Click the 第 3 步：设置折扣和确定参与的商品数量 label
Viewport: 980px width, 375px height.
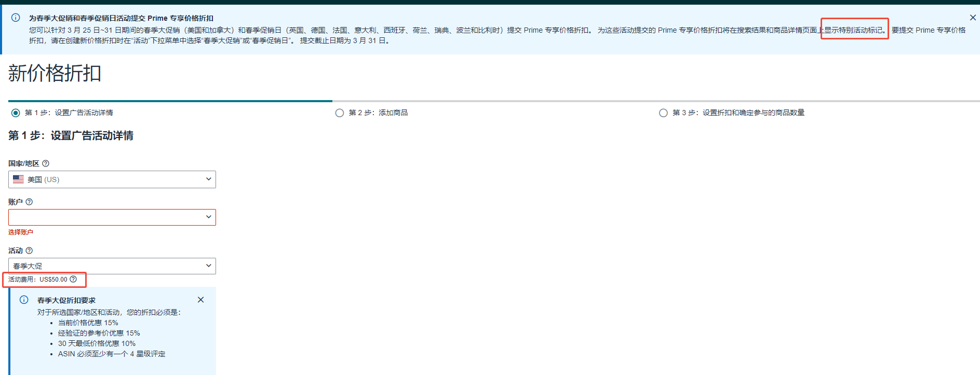click(739, 113)
